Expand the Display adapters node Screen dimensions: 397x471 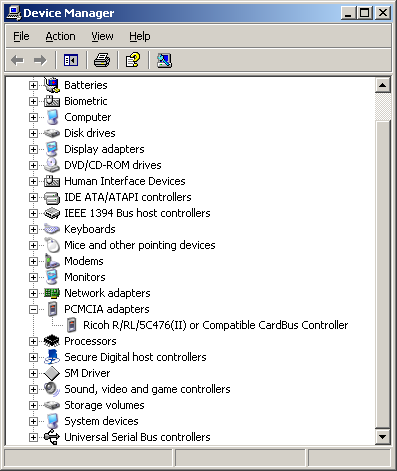tap(33, 149)
